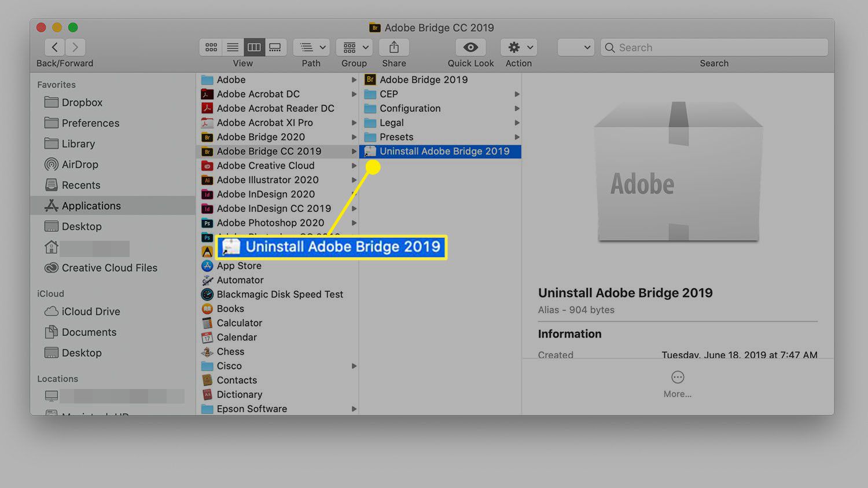The height and width of the screenshot is (488, 868).
Task: Select Adobe Creative Cloud
Action: click(266, 166)
